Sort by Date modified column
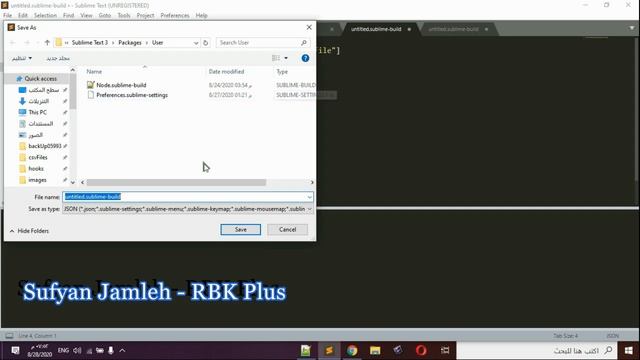This screenshot has height=360, width=640. [x=227, y=71]
